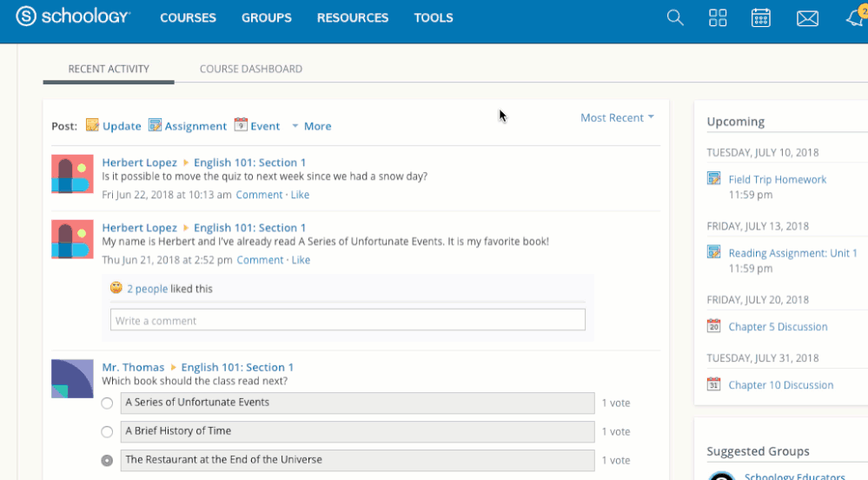Open the messages envelope icon
The height and width of the screenshot is (480, 868).
pos(807,18)
